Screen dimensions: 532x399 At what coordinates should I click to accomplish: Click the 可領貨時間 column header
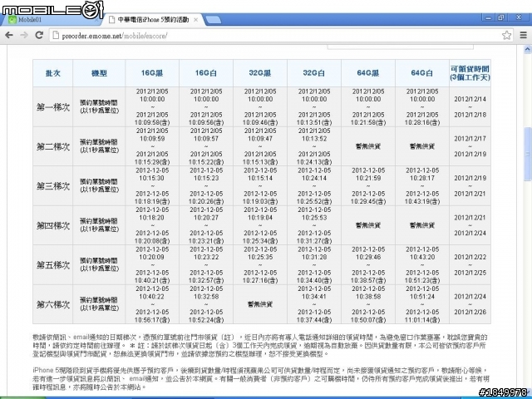[470, 73]
